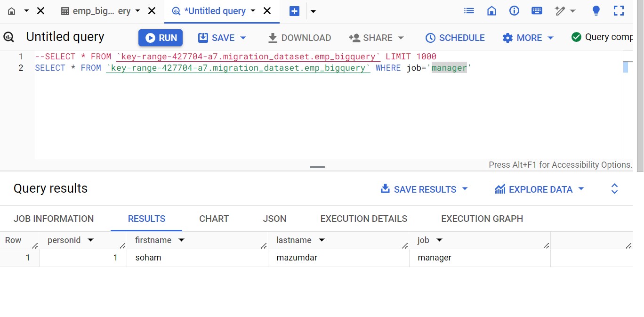Click the keyboard shortcuts icon
644x317 pixels.
[x=537, y=10]
